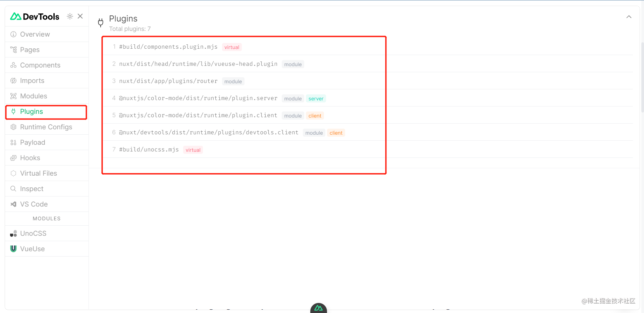This screenshot has width=644, height=313.
Task: Open the Modules panel
Action: click(x=33, y=96)
